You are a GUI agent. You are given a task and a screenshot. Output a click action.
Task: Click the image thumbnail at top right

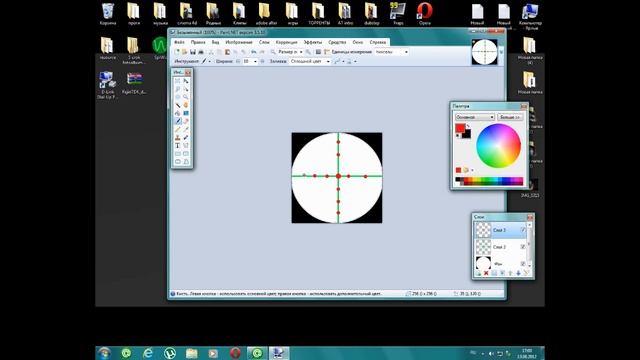[x=484, y=52]
